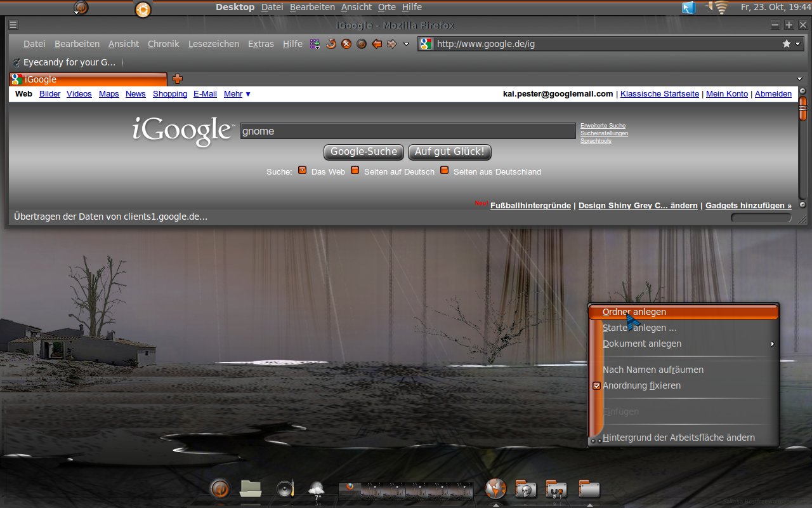Open the round brown launcher in top panel
The image size is (812, 508).
(81, 8)
